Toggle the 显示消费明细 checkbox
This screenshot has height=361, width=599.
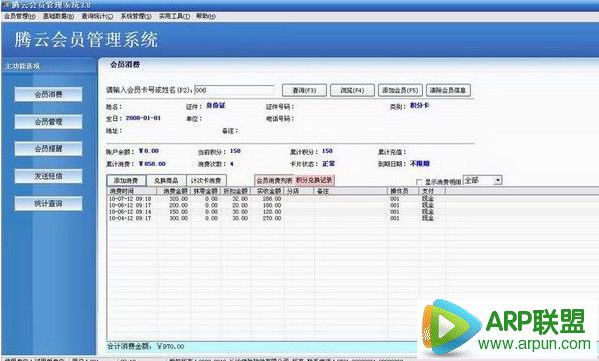tap(419, 182)
